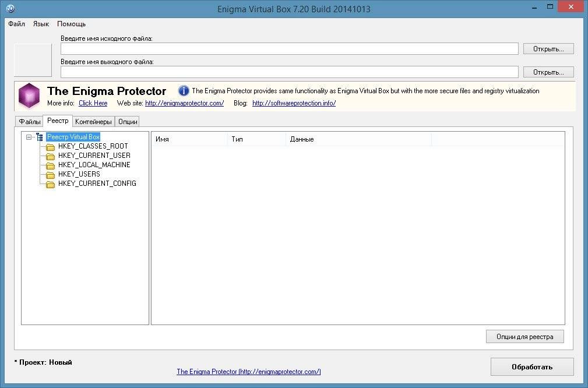Maximize the Enigma Virtual Box window
The image size is (588, 388).
pos(550,7)
